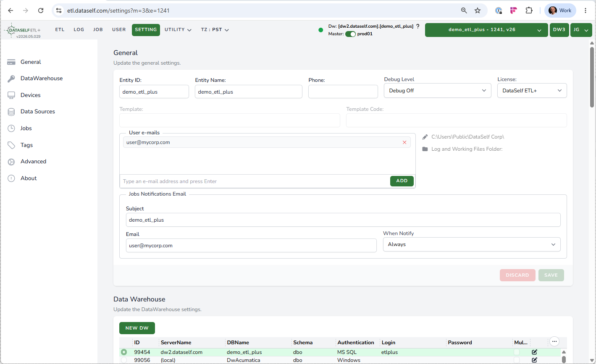Click the Entity ID input field
The height and width of the screenshot is (364, 596).
154,92
